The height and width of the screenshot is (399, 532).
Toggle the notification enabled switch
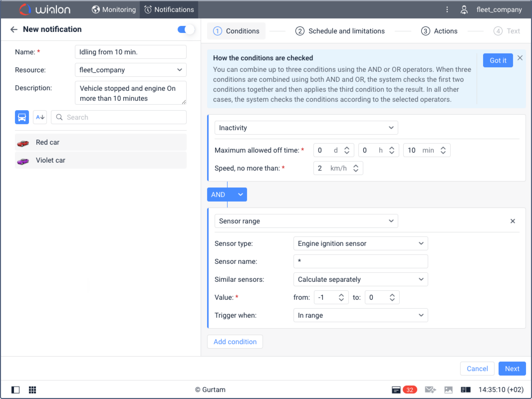point(186,29)
